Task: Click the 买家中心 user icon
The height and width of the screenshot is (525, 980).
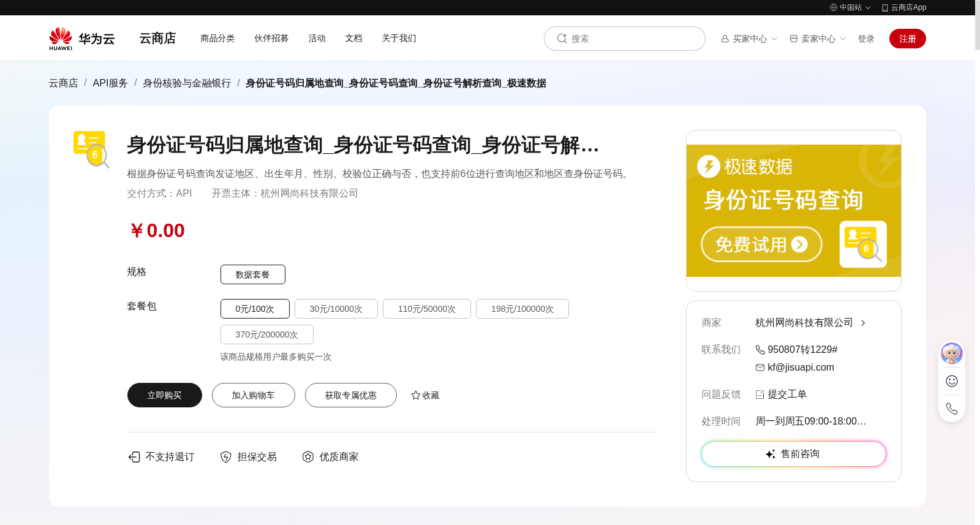Action: [x=725, y=39]
